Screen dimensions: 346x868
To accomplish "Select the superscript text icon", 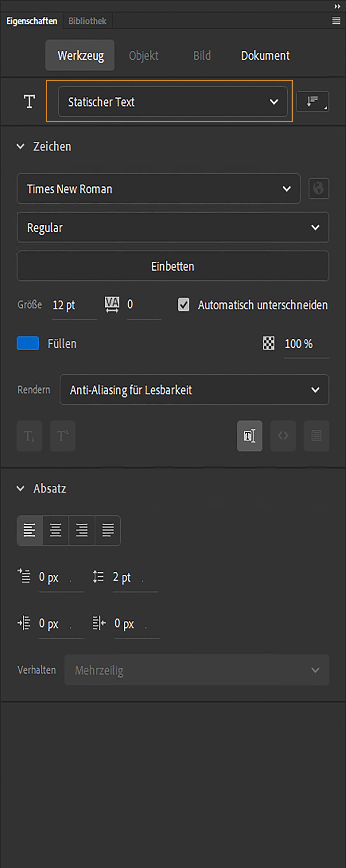I will click(63, 436).
